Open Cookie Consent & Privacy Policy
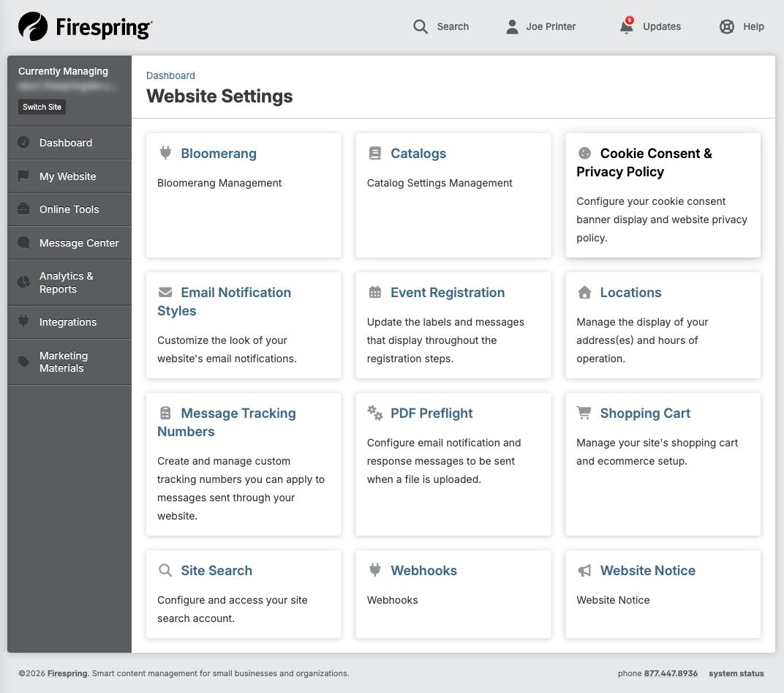This screenshot has width=784, height=693. click(x=644, y=162)
